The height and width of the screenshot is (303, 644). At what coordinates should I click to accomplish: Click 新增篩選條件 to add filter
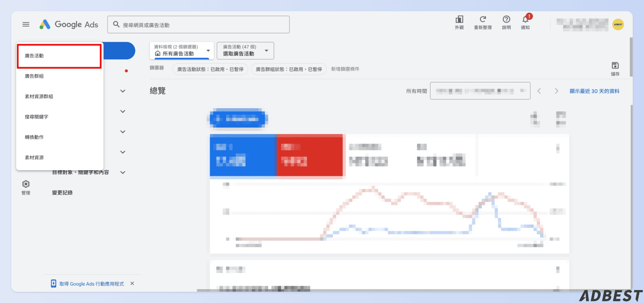pos(345,69)
